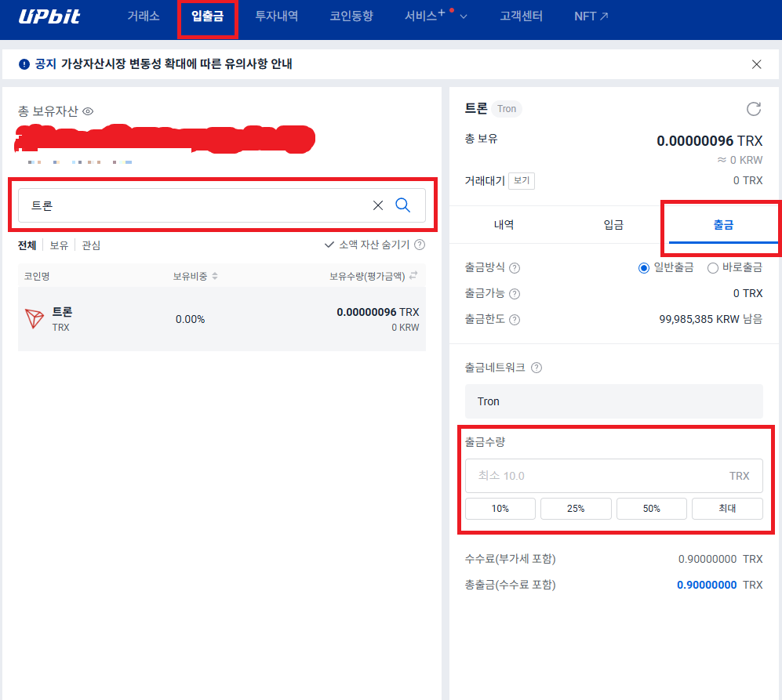This screenshot has width=782, height=700.
Task: Set withdrawal amount to 10%
Action: pyautogui.click(x=500, y=509)
